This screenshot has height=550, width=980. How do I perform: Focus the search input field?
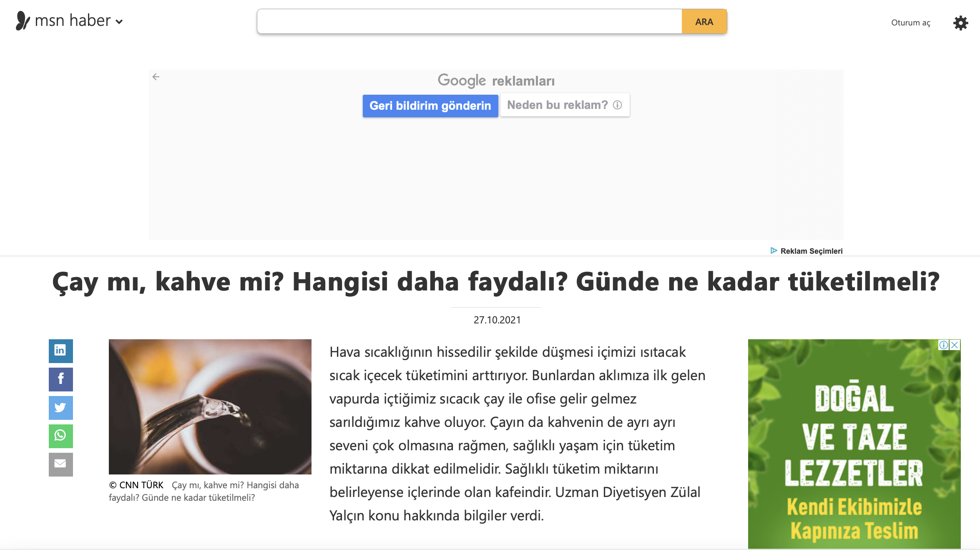point(470,22)
